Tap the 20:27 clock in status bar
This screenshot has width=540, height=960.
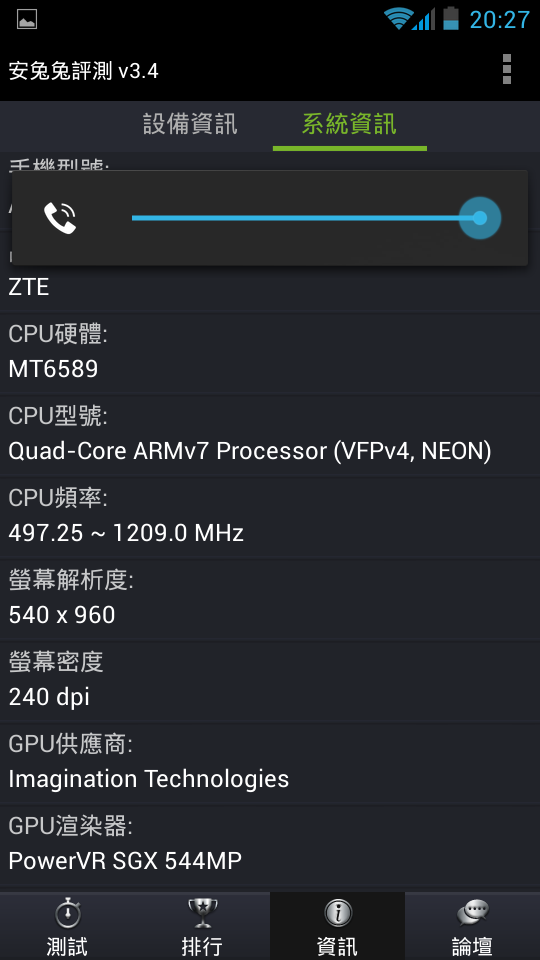pyautogui.click(x=499, y=20)
